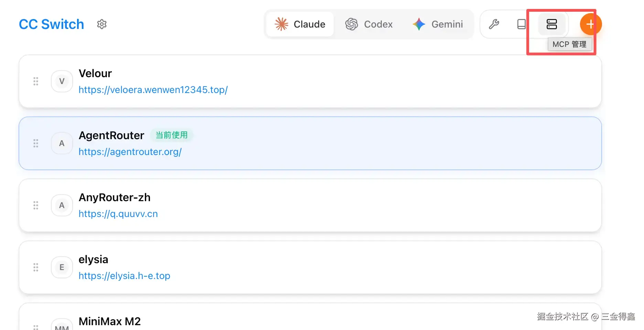The image size is (644, 330).
Task: Open the q.quuvv.cn link
Action: pyautogui.click(x=118, y=214)
